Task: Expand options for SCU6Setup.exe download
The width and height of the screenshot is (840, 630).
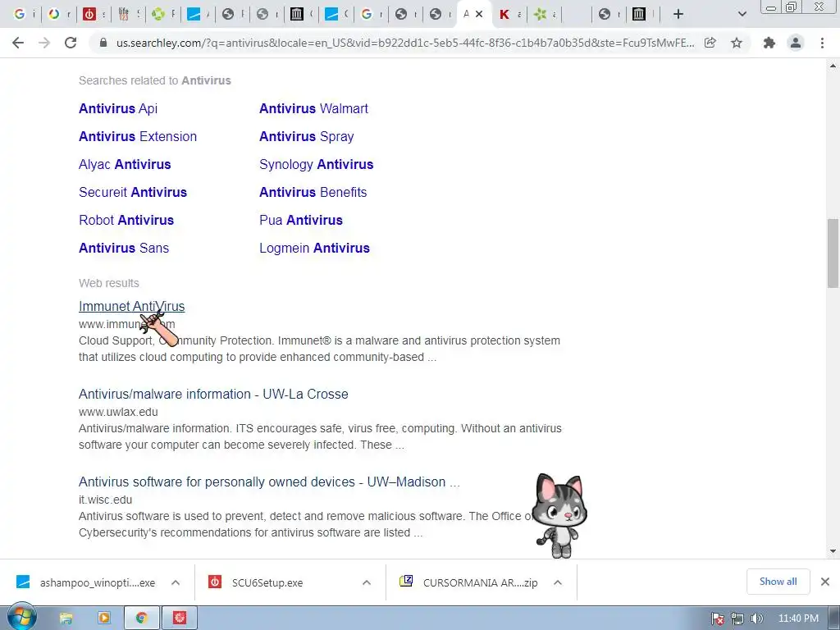Action: coord(367,582)
